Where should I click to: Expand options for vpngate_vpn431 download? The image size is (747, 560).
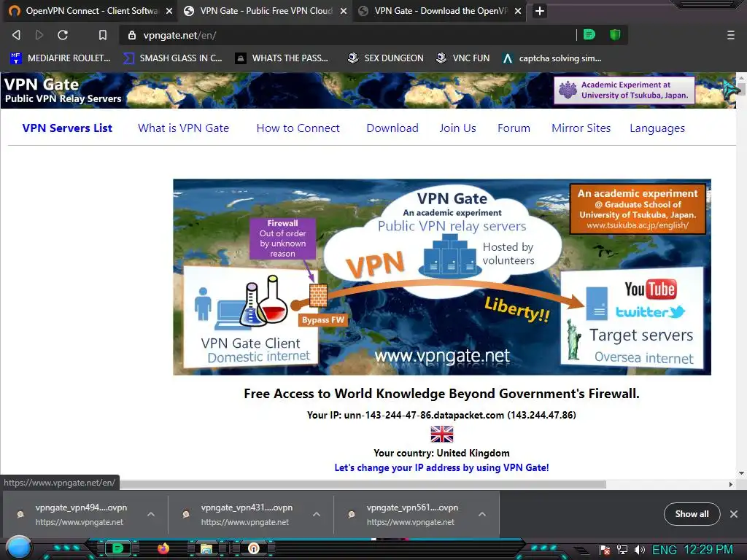(x=317, y=514)
